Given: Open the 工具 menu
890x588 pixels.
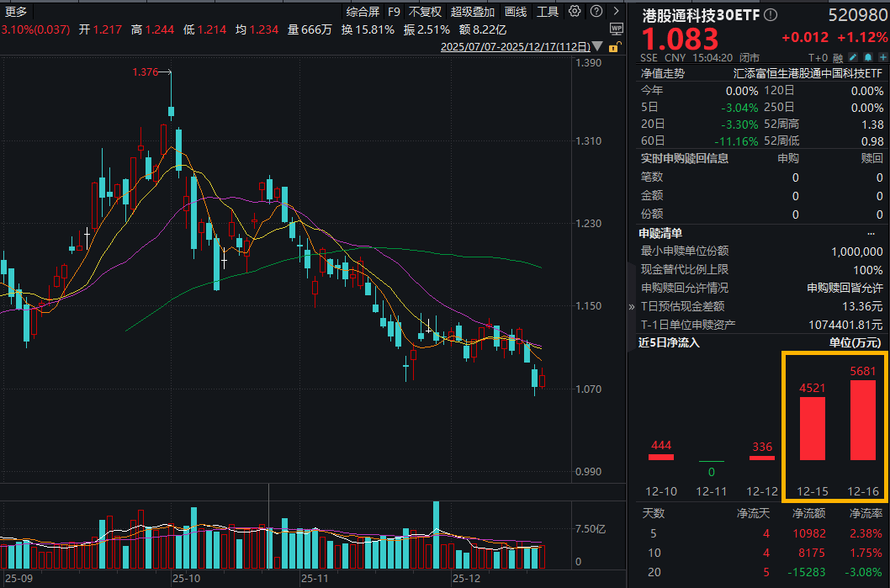Looking at the screenshot, I should pos(548,13).
